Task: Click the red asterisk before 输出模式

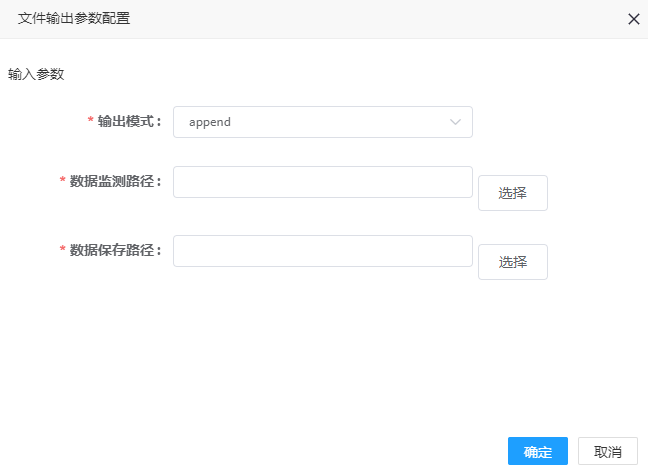Action: point(91,120)
